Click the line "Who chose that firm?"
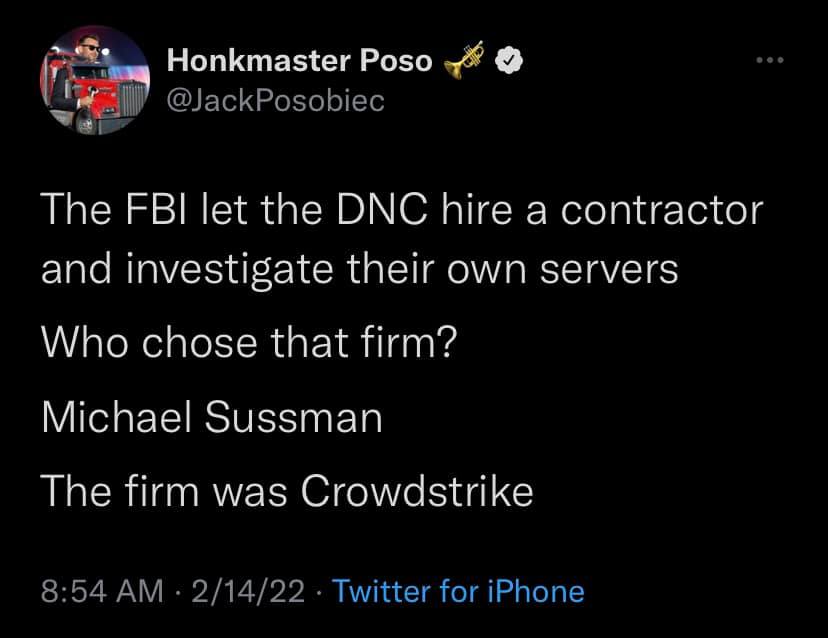Viewport: 828px width, 638px height. point(249,344)
